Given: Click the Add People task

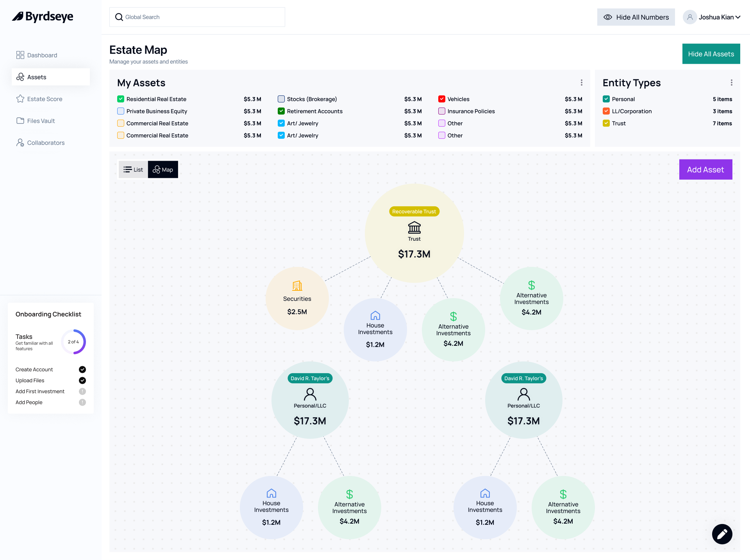Looking at the screenshot, I should [51, 403].
